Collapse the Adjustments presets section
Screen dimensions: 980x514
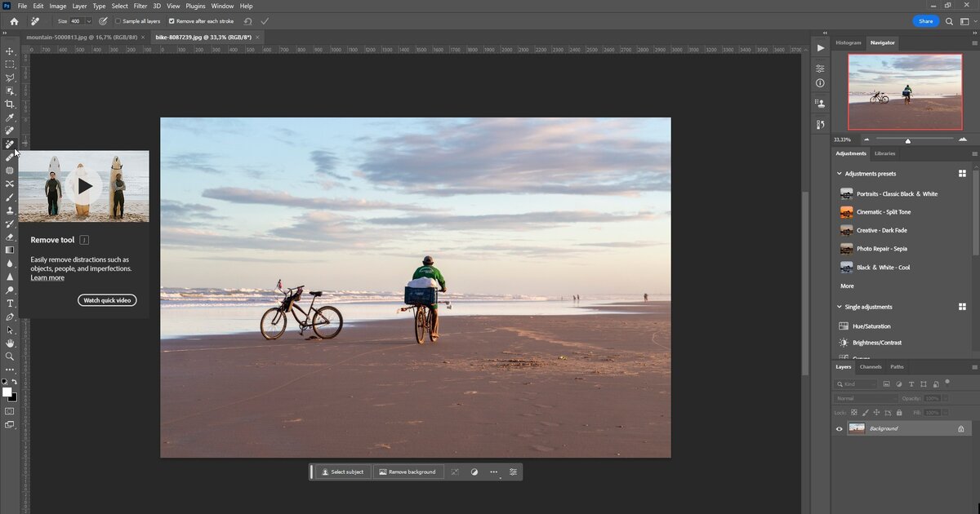pos(839,174)
